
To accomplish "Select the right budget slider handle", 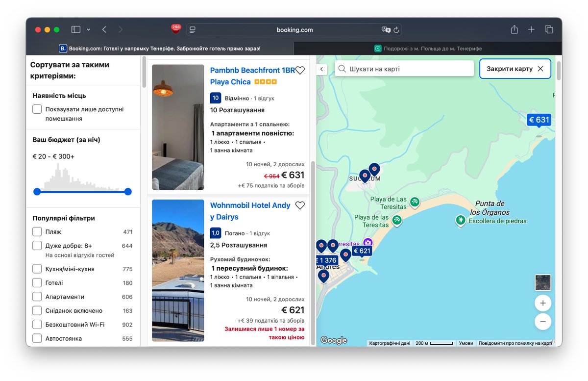I will click(x=128, y=192).
